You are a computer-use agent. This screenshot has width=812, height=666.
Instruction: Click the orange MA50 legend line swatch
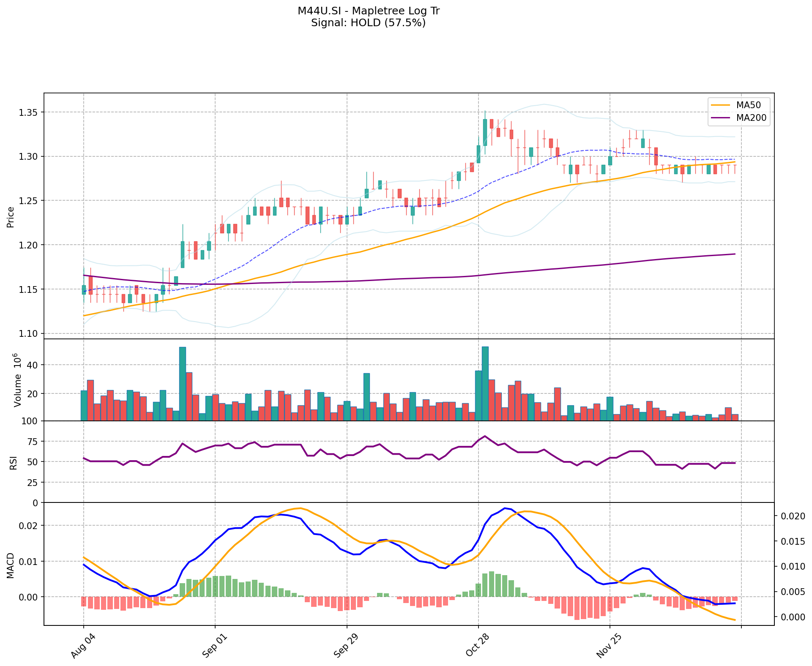coord(721,104)
